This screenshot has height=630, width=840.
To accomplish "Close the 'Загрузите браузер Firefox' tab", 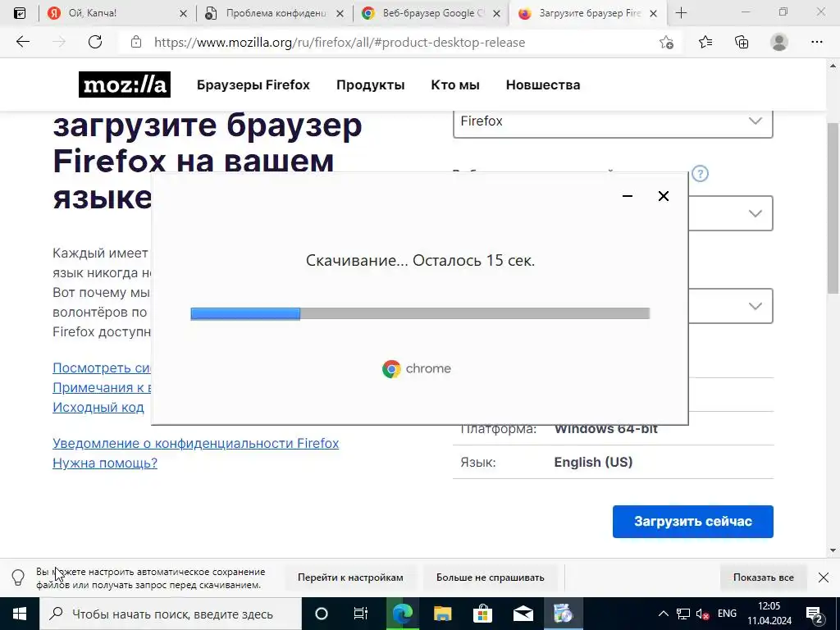I will pos(653,13).
